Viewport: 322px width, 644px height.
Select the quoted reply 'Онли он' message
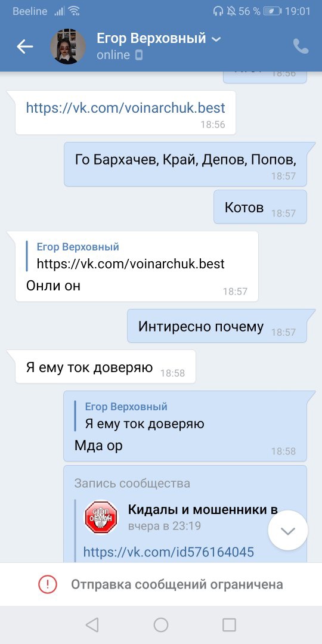[x=137, y=266]
